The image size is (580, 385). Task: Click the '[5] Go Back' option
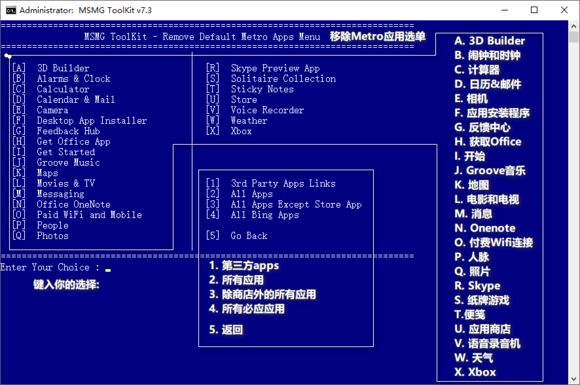click(237, 236)
